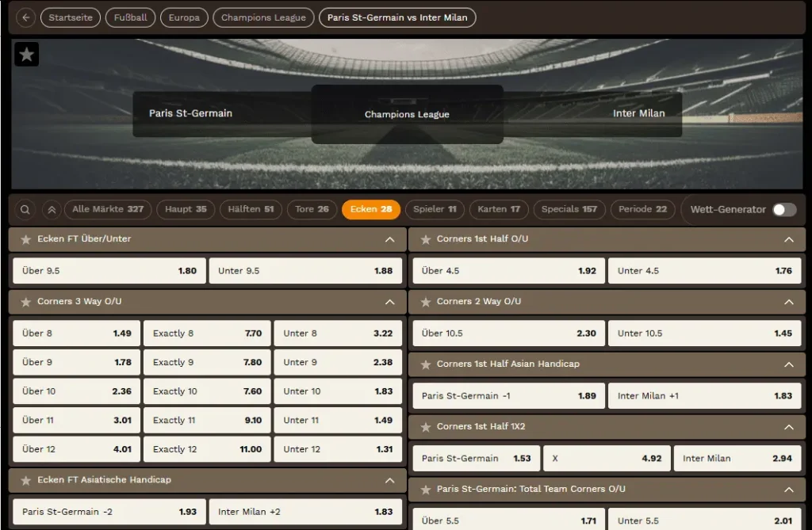Switch to Karten 17 tab
The width and height of the screenshot is (812, 530).
pos(499,210)
